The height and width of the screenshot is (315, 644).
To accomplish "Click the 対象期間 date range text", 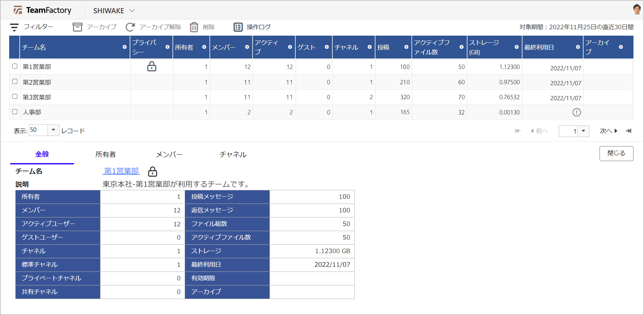I will (576, 27).
